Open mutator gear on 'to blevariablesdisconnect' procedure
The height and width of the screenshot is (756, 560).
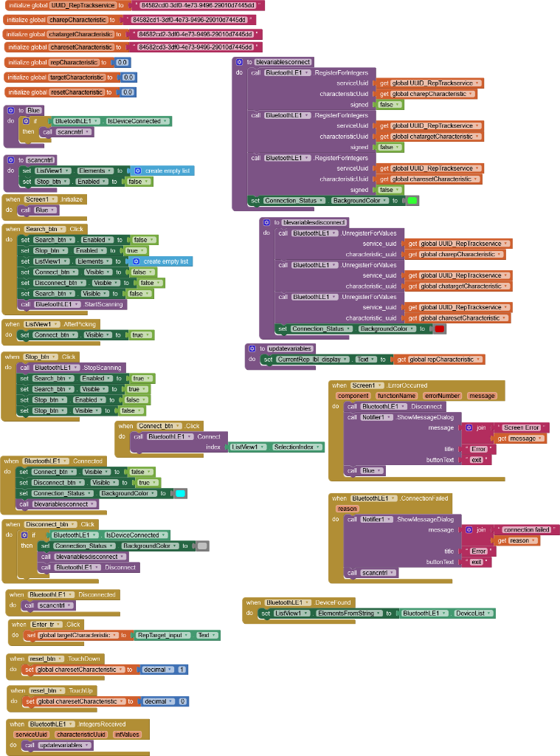pyautogui.click(x=266, y=222)
